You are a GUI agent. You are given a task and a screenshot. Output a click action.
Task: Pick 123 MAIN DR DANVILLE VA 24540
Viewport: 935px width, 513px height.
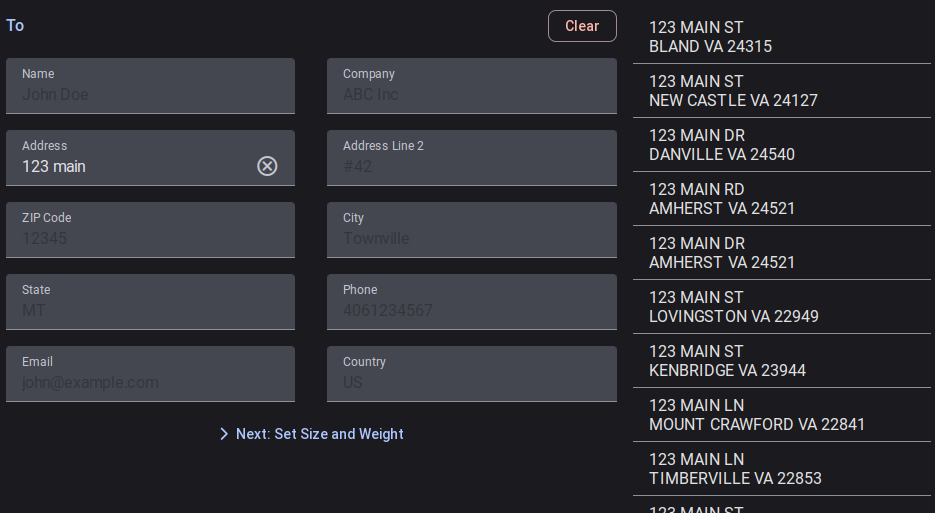(x=781, y=145)
